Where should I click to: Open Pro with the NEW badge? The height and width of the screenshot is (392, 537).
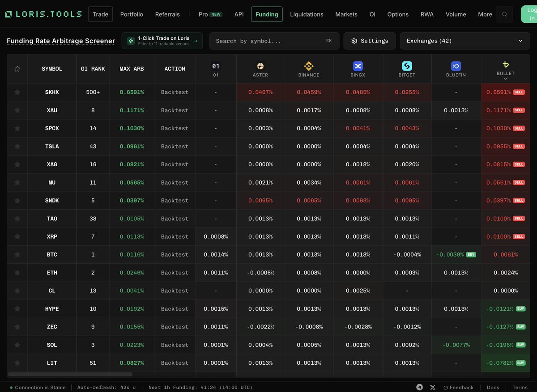pos(210,14)
